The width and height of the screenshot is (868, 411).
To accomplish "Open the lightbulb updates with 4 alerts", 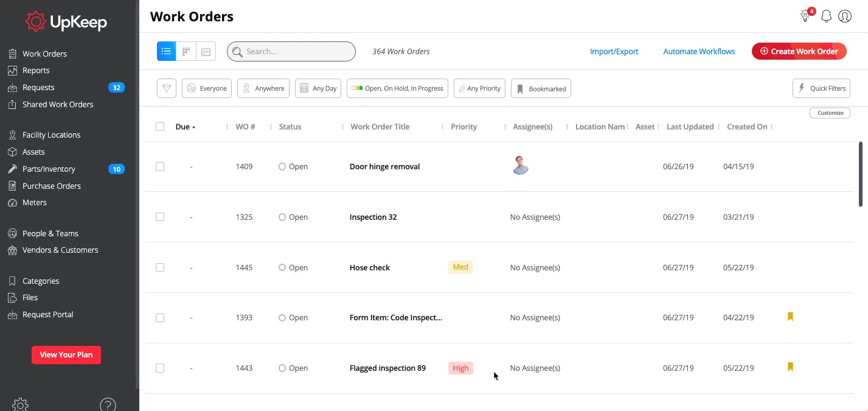I will point(804,16).
